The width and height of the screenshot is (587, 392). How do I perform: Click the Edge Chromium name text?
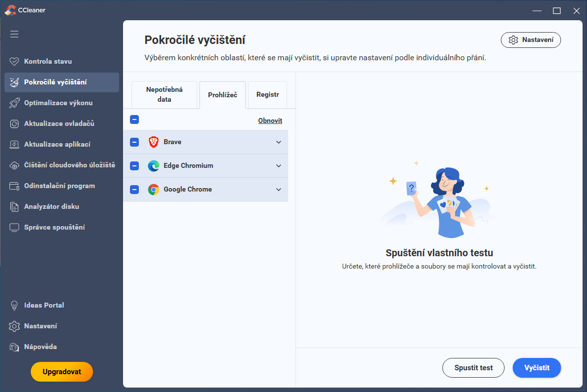[x=188, y=166]
